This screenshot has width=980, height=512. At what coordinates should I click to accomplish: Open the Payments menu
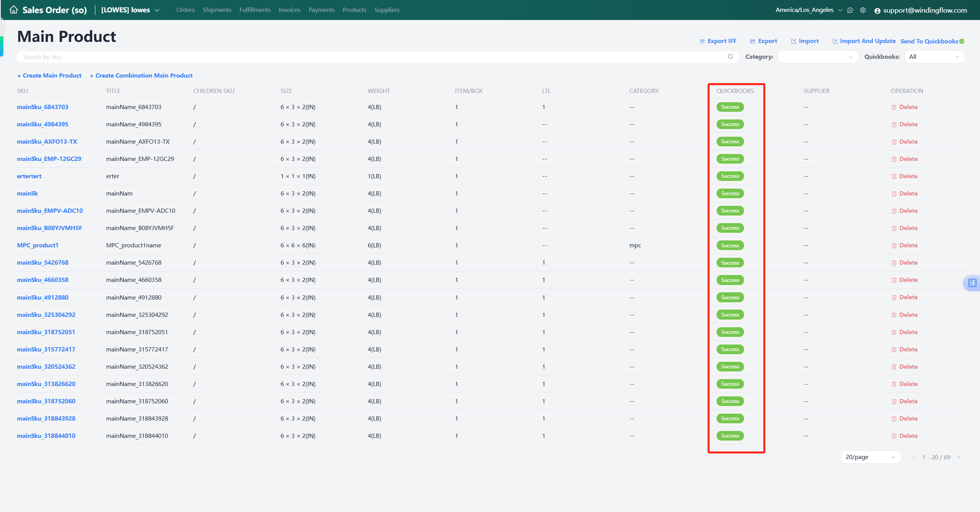(321, 10)
